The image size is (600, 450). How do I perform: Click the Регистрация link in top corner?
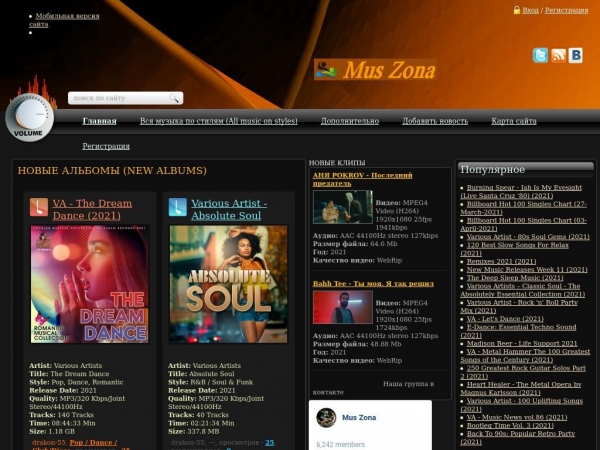[566, 10]
